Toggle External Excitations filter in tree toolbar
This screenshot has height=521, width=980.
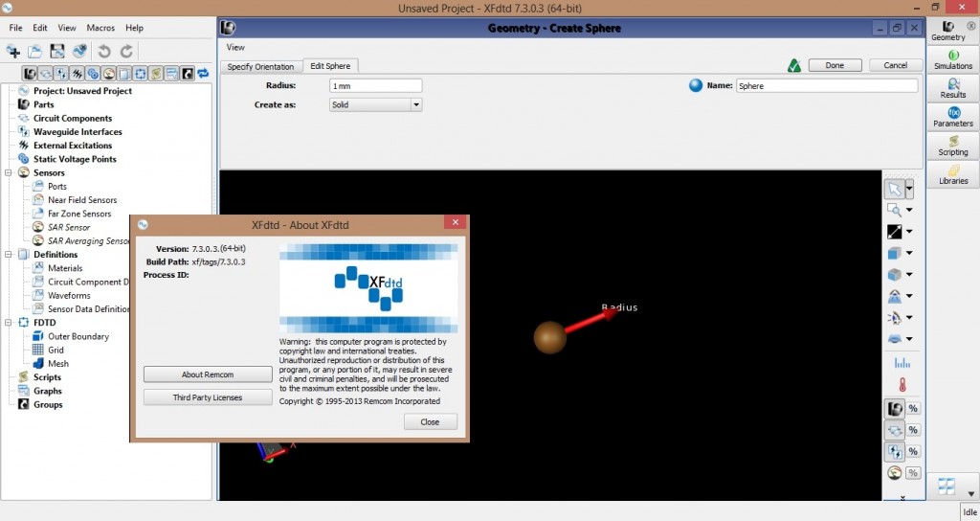[77, 74]
